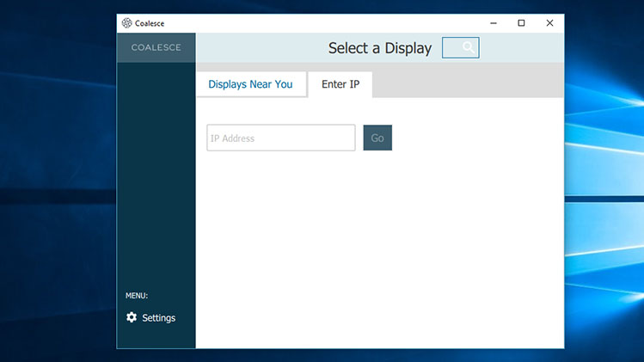Click the COALESCE sidebar header
Screen dimensions: 644x362
click(x=156, y=47)
